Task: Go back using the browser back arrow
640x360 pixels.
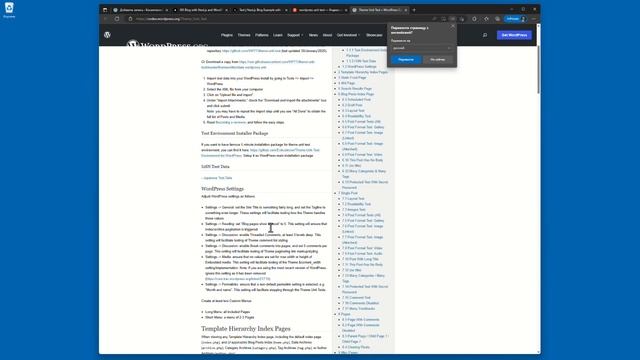Action: [x=105, y=19]
